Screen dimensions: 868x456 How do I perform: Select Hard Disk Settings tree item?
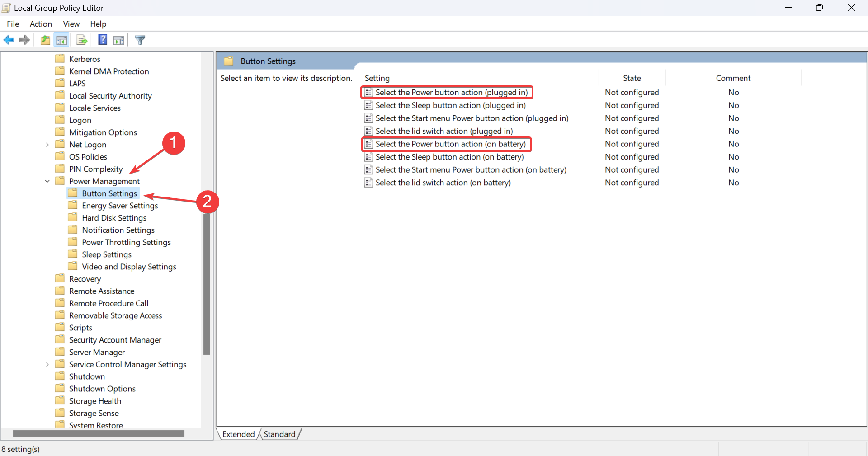[x=114, y=218]
